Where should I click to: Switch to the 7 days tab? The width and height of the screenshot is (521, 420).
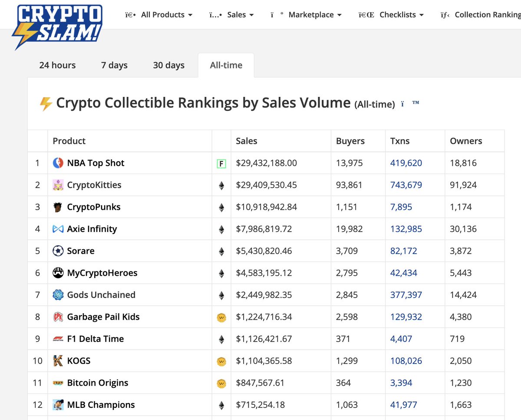click(x=114, y=65)
